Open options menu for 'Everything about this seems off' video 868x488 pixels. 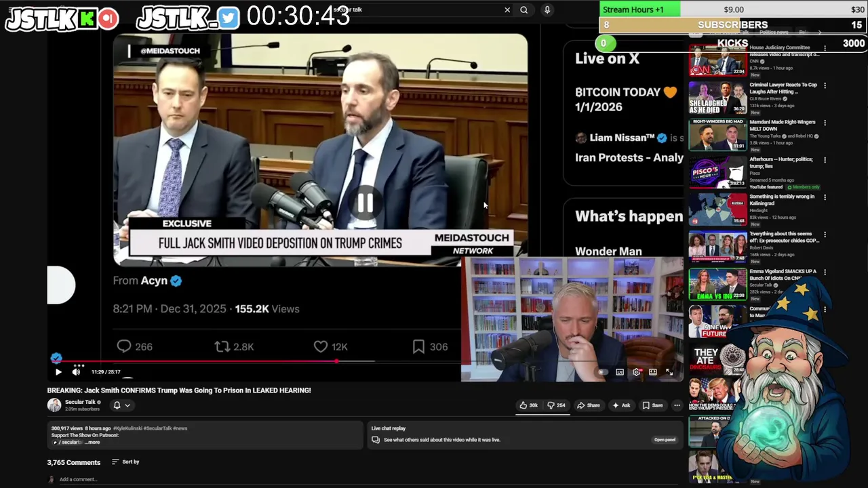click(x=825, y=235)
